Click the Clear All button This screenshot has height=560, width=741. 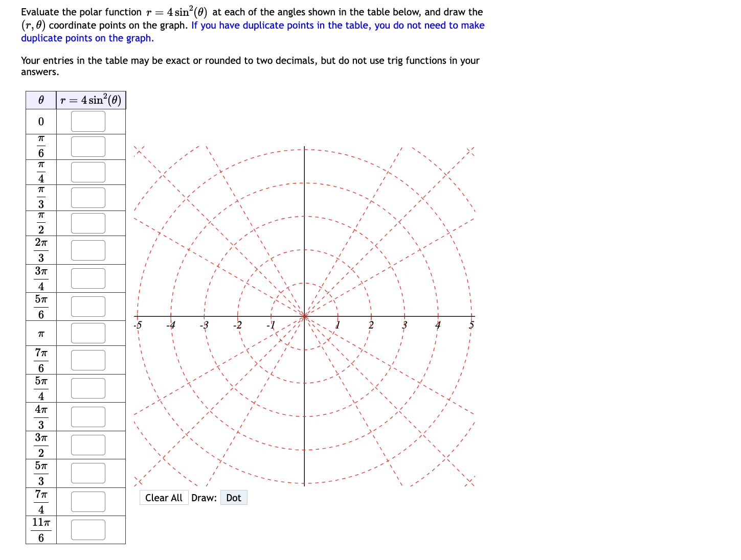(x=164, y=497)
